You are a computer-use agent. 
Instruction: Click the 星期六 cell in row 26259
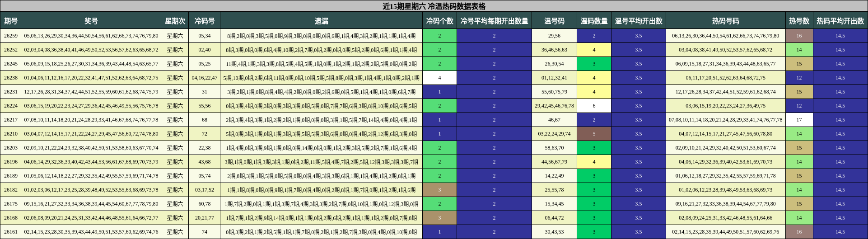(175, 36)
